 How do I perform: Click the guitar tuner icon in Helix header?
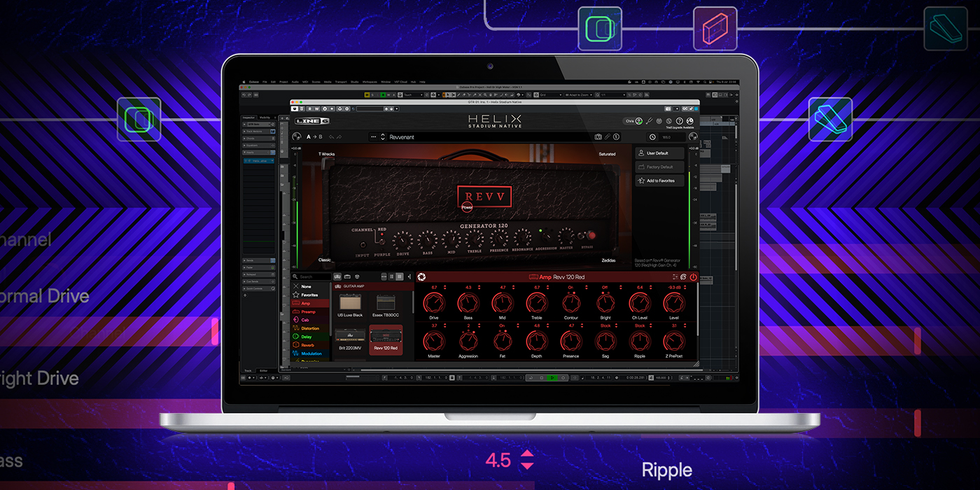click(649, 121)
